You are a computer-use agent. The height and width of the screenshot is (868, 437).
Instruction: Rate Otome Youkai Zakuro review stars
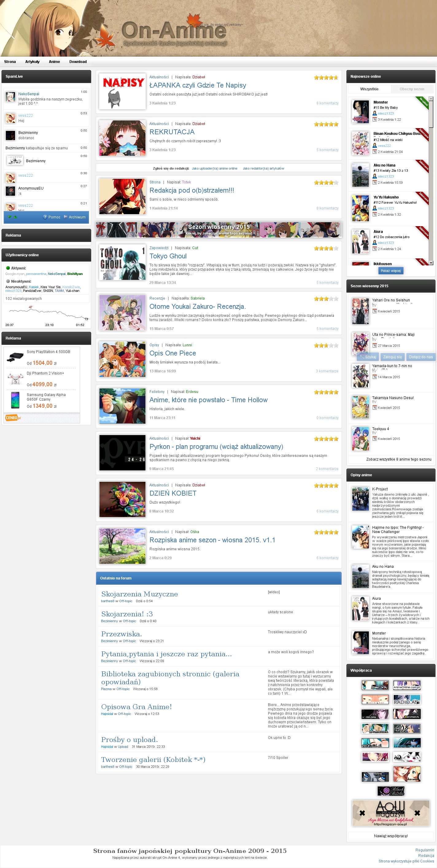click(x=326, y=299)
